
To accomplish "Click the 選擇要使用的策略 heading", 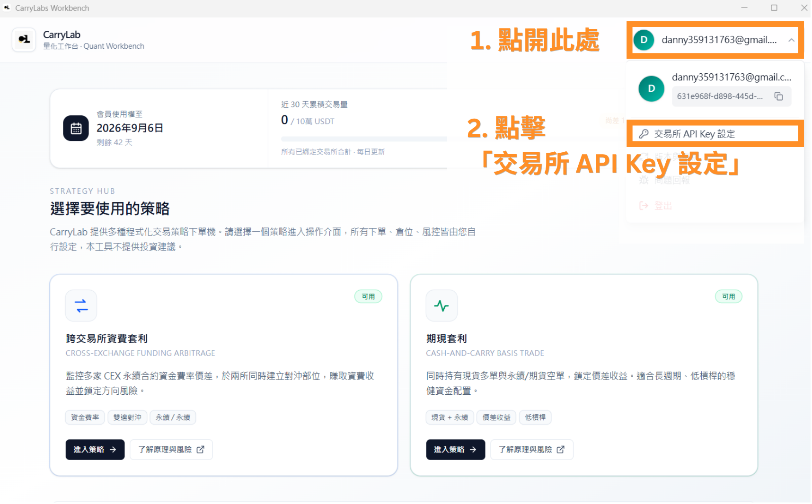I will pos(110,209).
